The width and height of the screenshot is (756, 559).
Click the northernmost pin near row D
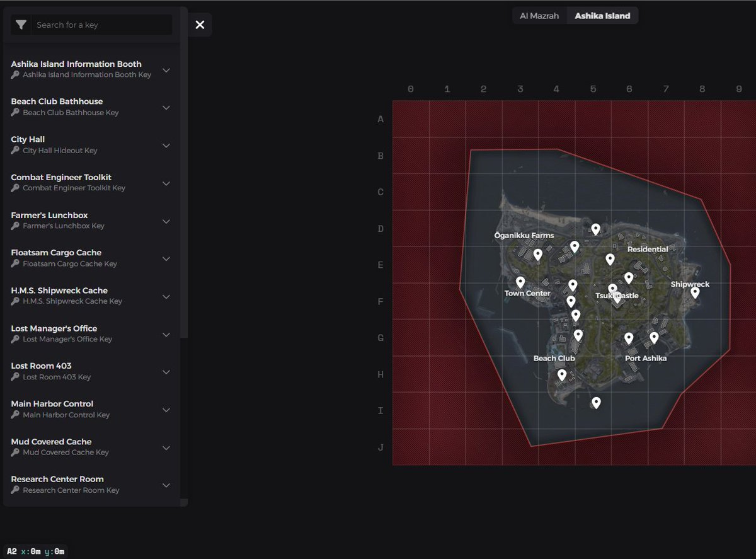click(595, 229)
